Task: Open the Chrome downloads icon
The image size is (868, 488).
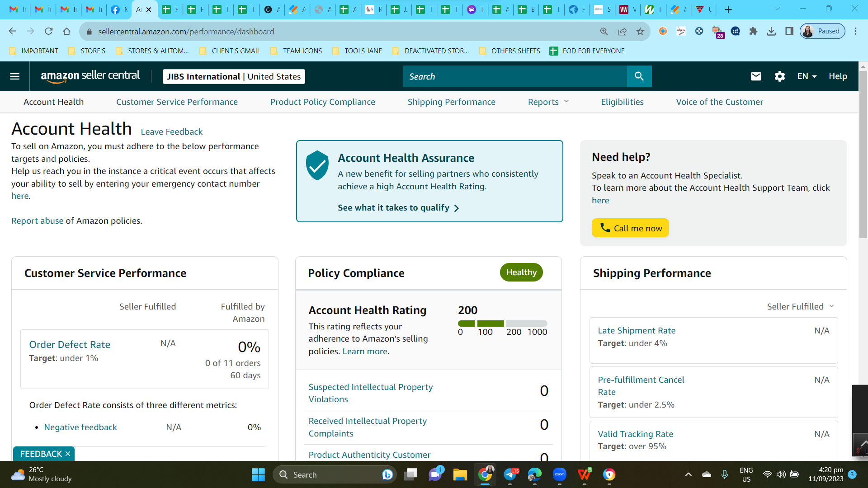Action: [x=771, y=31]
